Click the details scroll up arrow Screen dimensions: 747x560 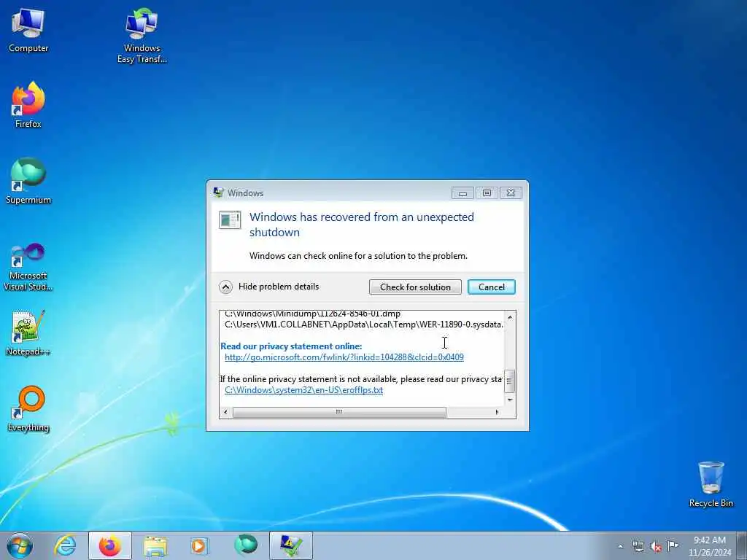[x=510, y=317]
